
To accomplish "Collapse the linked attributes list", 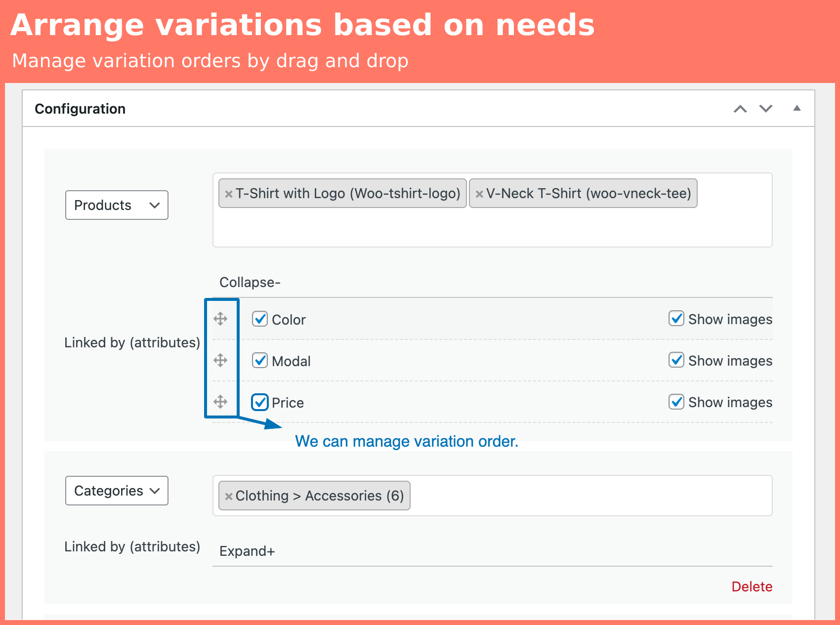I will 250,283.
